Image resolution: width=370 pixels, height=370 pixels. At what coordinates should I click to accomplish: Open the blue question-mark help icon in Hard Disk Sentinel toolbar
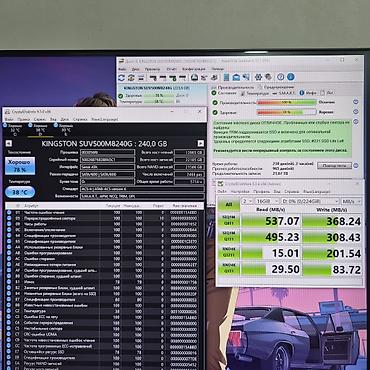click(281, 77)
